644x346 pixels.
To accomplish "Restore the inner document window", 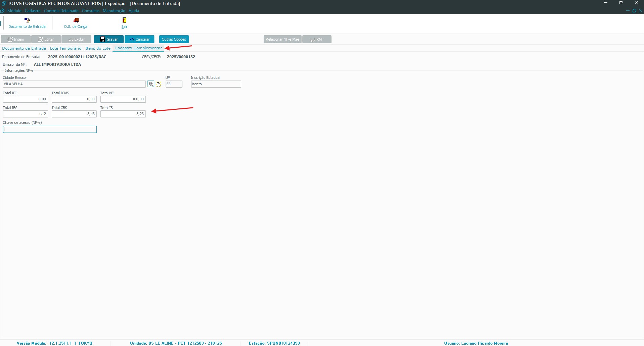I will pyautogui.click(x=634, y=11).
